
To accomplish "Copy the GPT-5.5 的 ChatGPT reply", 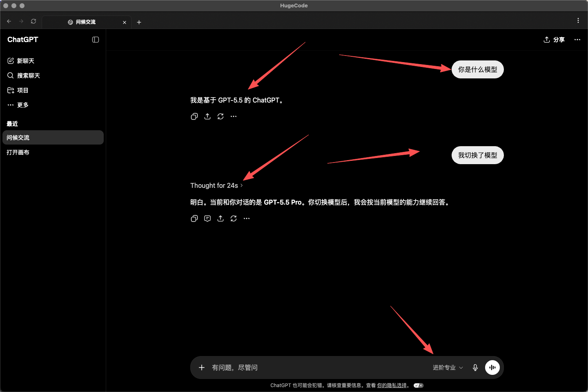I will (x=194, y=116).
